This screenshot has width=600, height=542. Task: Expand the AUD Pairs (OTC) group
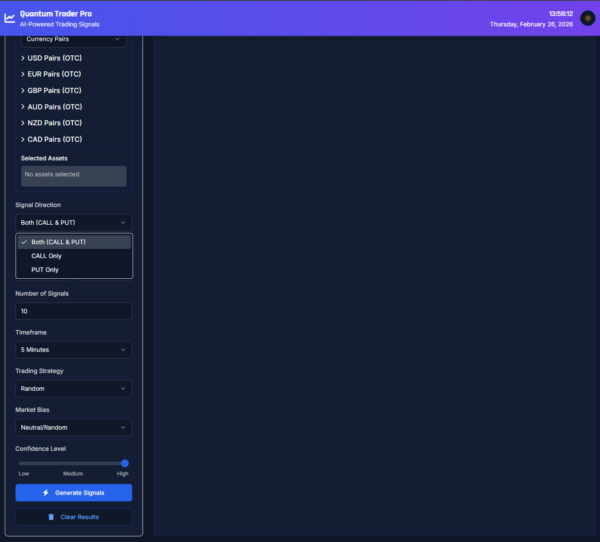click(x=54, y=107)
